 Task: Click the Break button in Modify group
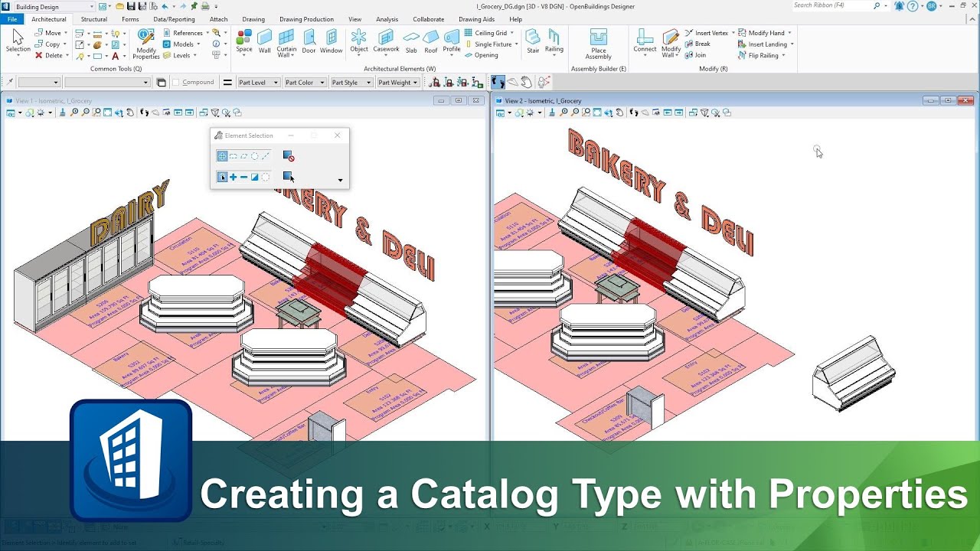(697, 44)
